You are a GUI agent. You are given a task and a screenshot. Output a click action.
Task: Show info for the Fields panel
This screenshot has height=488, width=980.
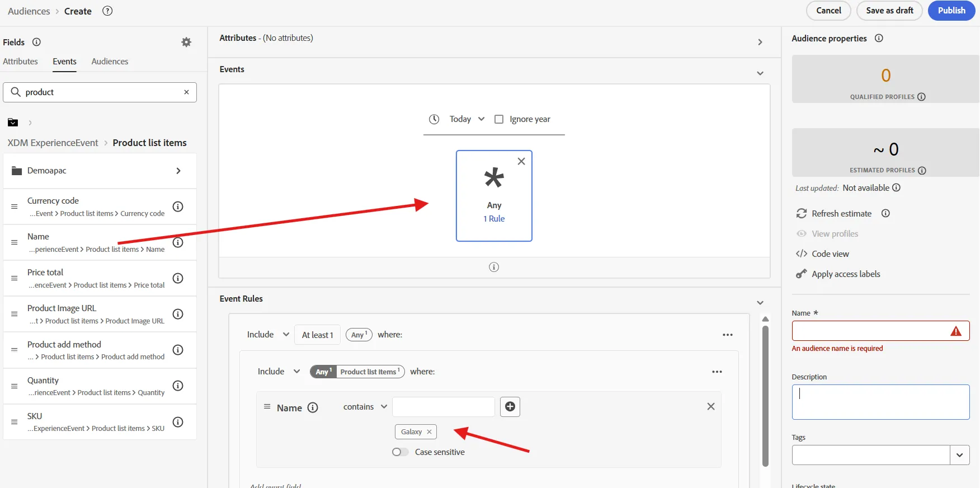36,42
